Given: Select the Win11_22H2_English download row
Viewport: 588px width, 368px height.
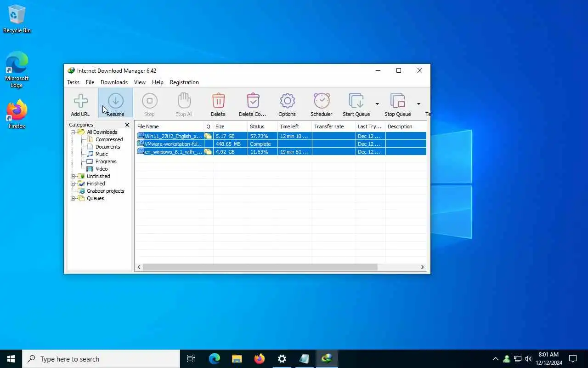Looking at the screenshot, I should pos(281,136).
